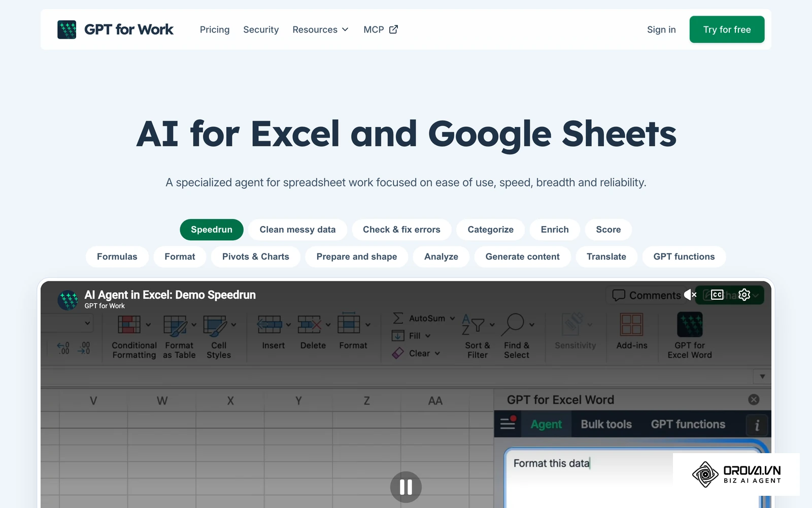Open the MCP external link icon
Image resolution: width=812 pixels, height=508 pixels.
393,29
